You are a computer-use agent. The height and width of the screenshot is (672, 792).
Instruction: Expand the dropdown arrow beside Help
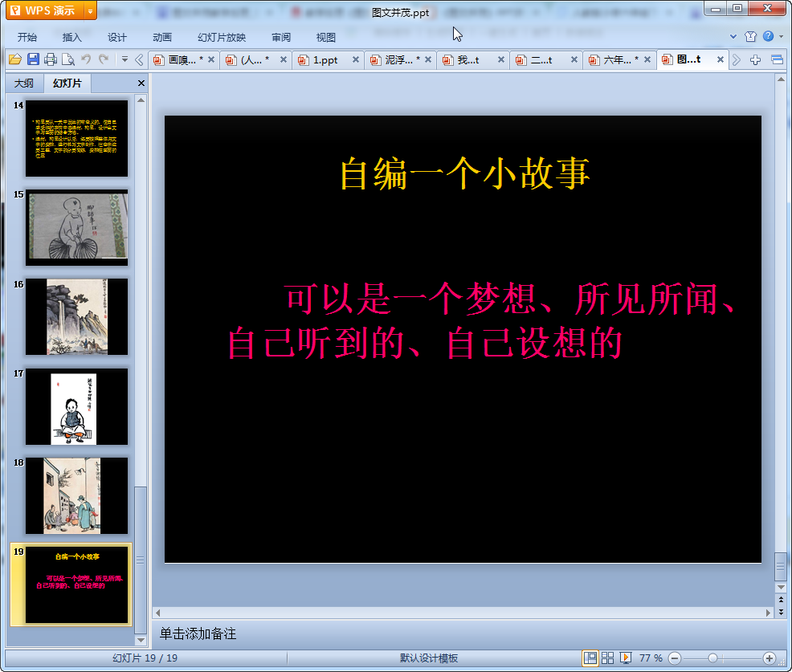782,36
